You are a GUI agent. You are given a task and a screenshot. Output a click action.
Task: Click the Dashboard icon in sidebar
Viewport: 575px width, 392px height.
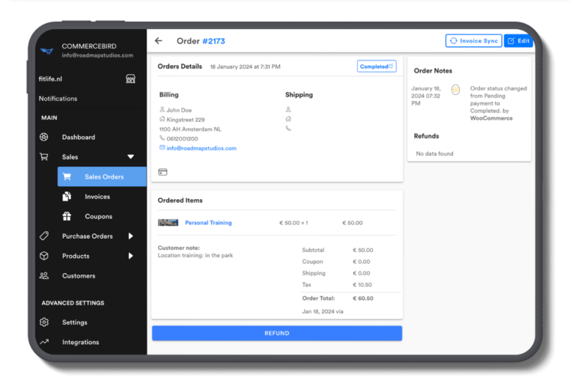point(44,138)
